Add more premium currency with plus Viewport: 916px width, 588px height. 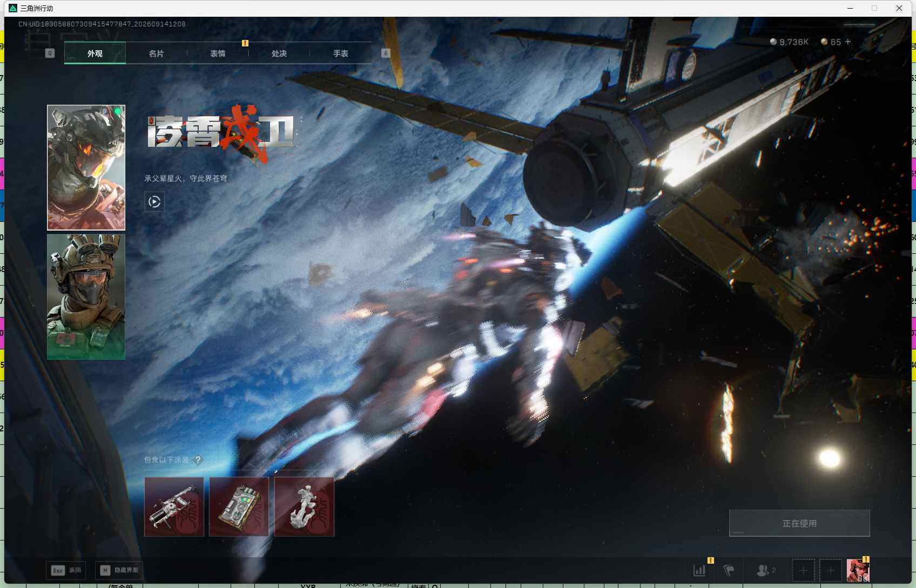click(848, 42)
